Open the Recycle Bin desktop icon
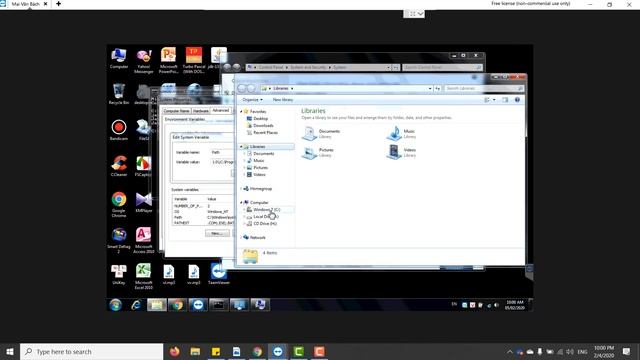Viewport: 640px width, 360px height. pyautogui.click(x=119, y=94)
